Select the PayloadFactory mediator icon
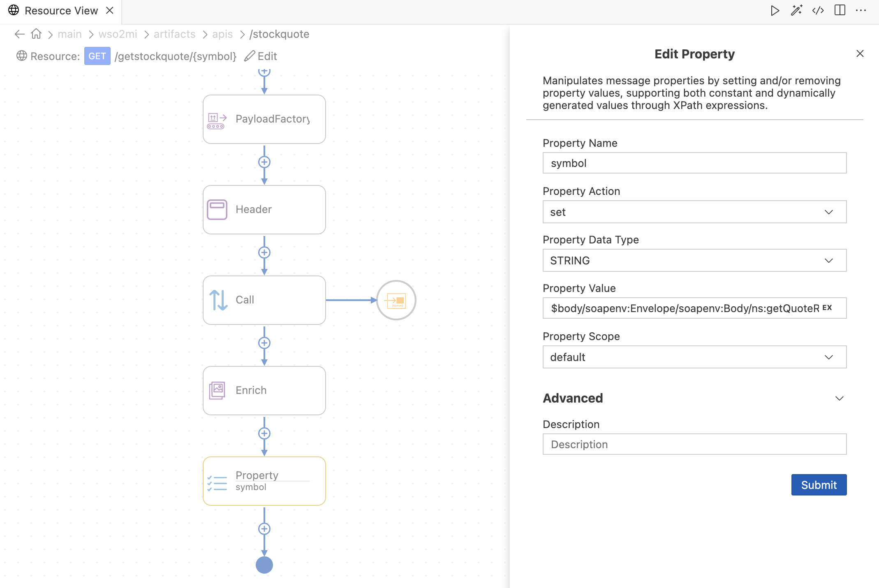Image resolution: width=879 pixels, height=588 pixels. [x=217, y=120]
